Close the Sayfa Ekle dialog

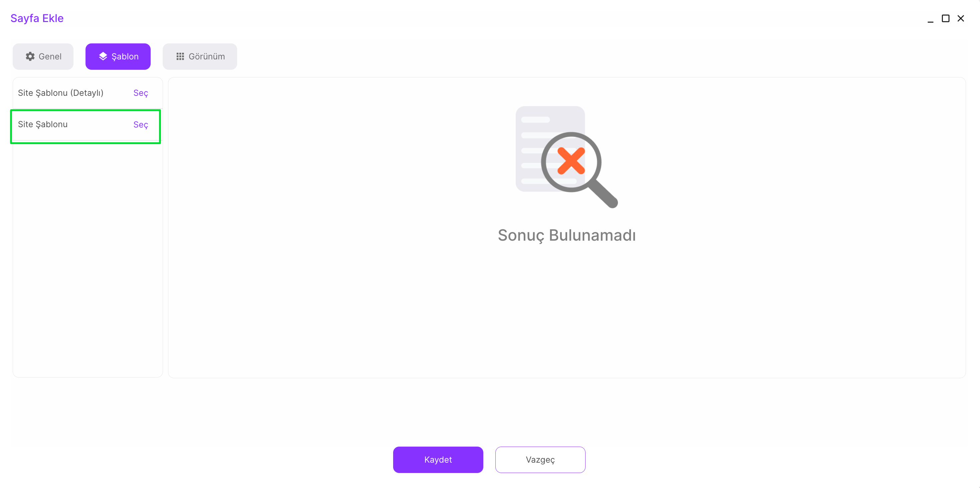[961, 19]
